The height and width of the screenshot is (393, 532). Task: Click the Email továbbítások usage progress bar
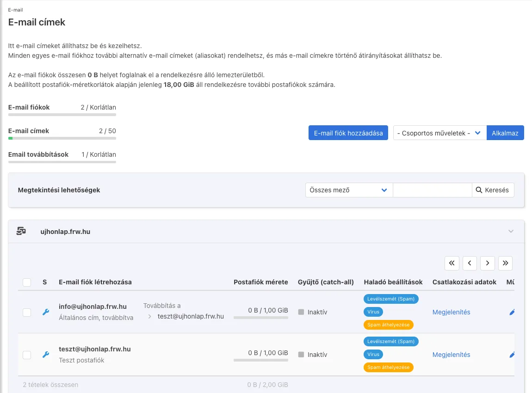click(62, 162)
